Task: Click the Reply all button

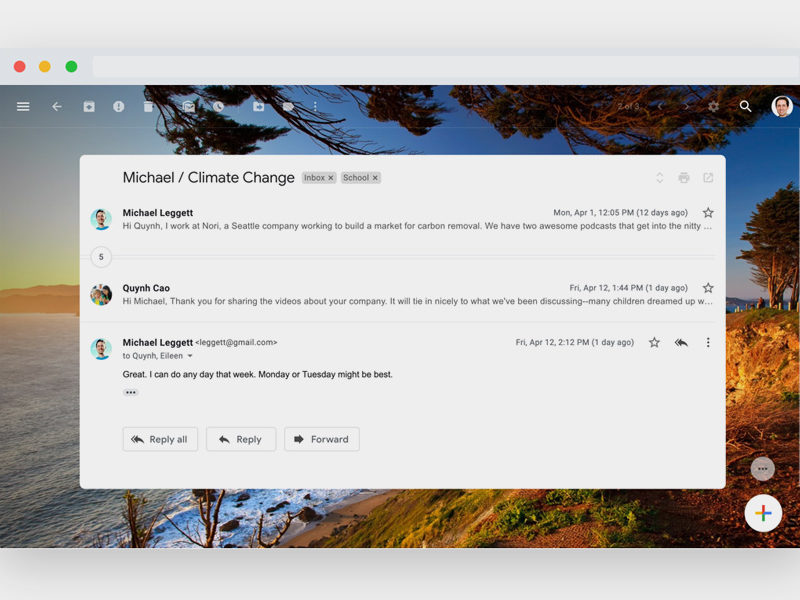Action: [160, 439]
